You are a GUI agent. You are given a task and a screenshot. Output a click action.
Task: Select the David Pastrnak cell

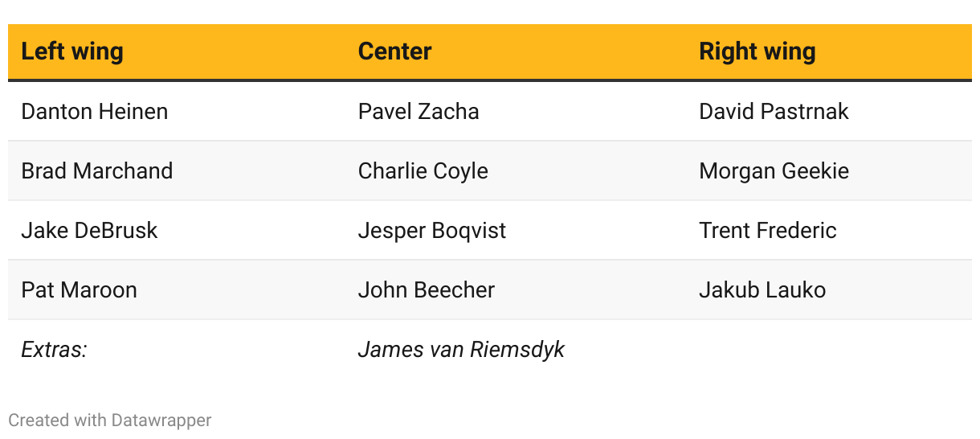pyautogui.click(x=774, y=111)
